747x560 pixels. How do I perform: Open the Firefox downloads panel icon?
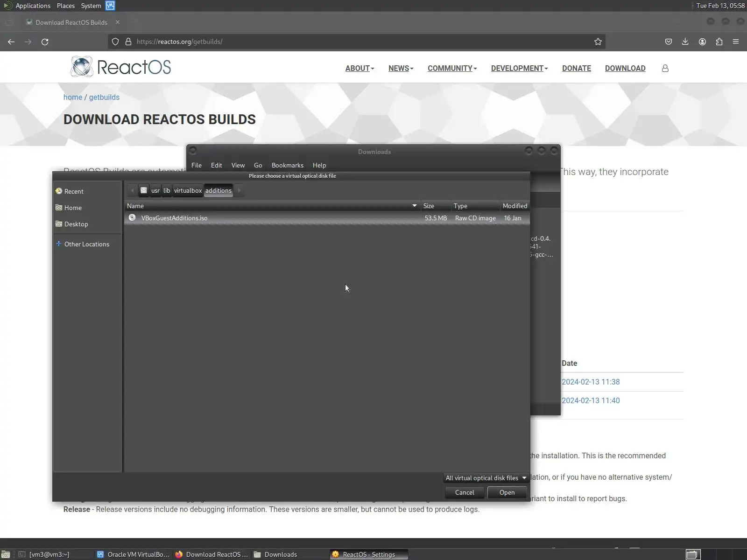pos(685,42)
